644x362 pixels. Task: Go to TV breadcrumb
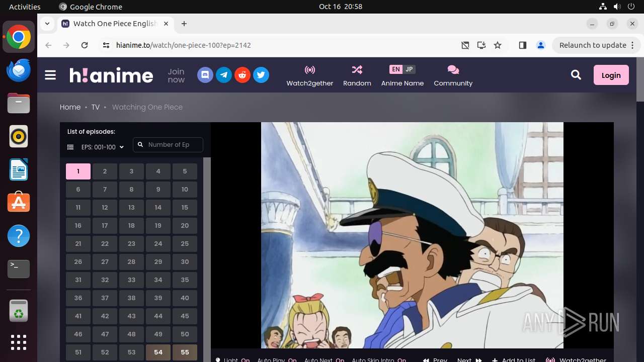pos(96,107)
